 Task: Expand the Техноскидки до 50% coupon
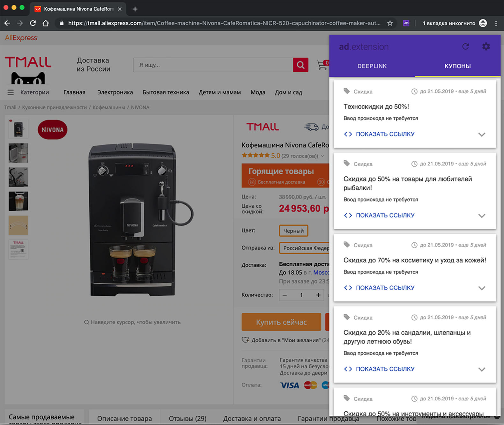coord(482,135)
